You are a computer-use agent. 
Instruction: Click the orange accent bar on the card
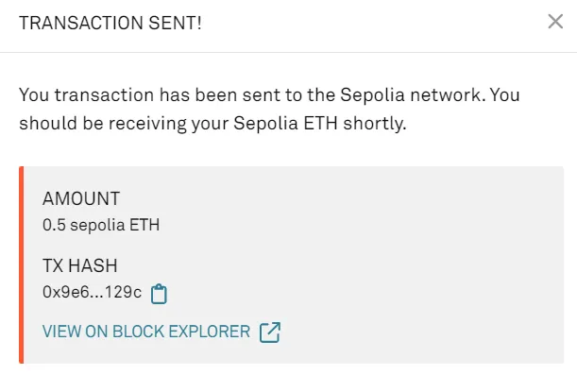tap(20, 265)
